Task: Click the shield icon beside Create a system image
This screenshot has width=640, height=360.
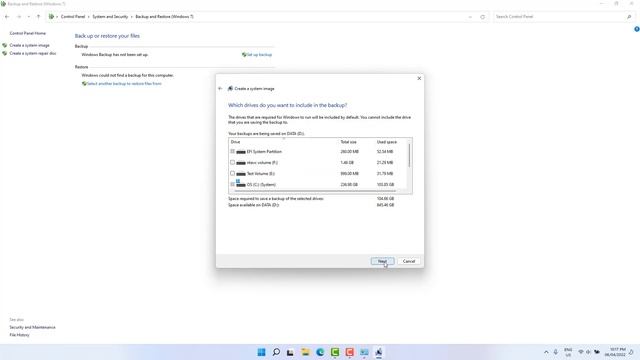Action: pyautogui.click(x=4, y=45)
